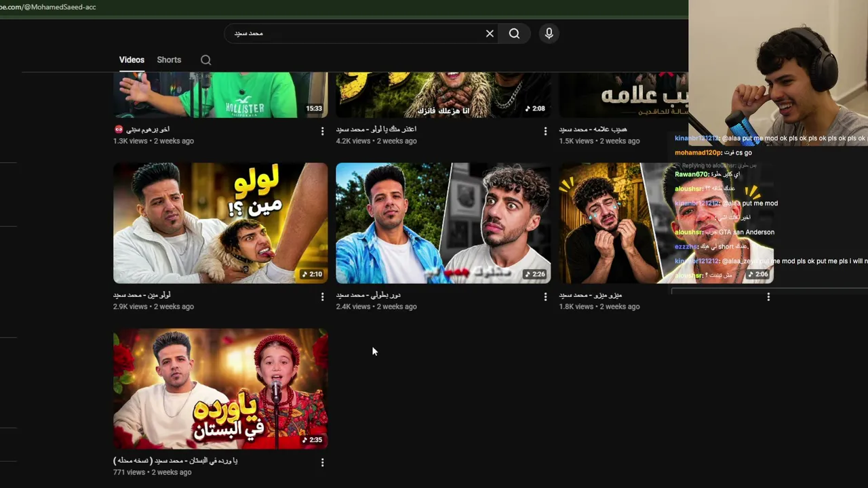This screenshot has height=488, width=868.
Task: Open the video title دور بطولي - محمد سعيد
Action: 368,295
